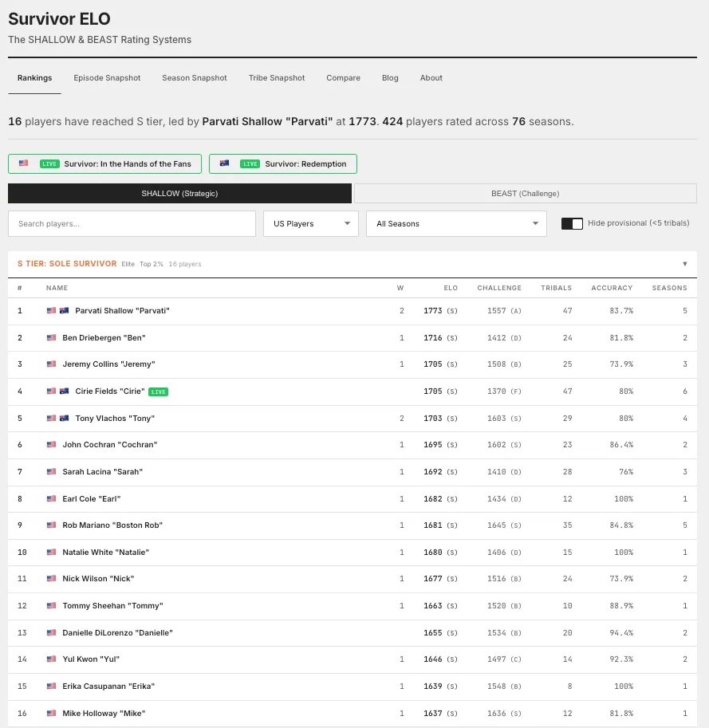Viewport: 709px width, 728px height.
Task: Click the US flag beside Rob Mariano
Action: pyautogui.click(x=52, y=525)
